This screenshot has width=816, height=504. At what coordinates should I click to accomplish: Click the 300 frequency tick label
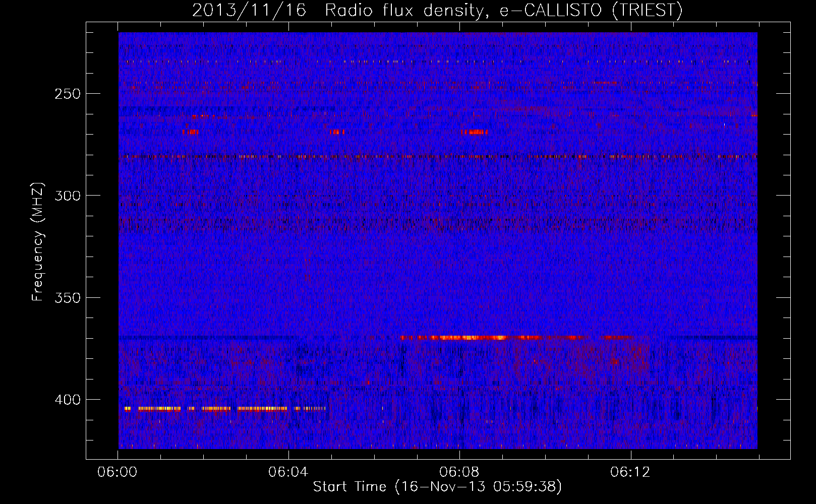[68, 196]
